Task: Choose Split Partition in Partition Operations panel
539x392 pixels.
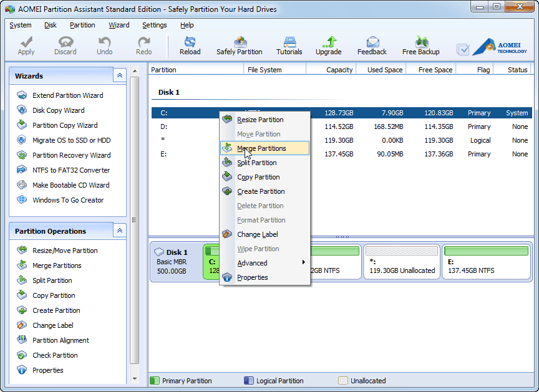Action: [x=45, y=280]
